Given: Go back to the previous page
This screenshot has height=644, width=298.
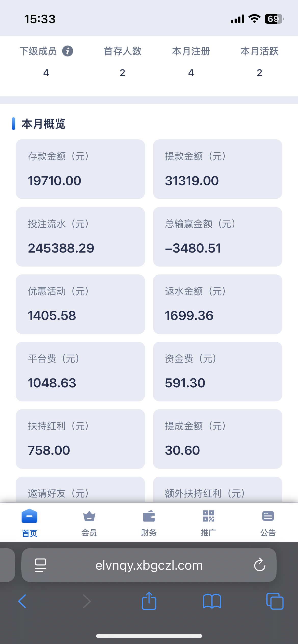Looking at the screenshot, I should [x=22, y=601].
